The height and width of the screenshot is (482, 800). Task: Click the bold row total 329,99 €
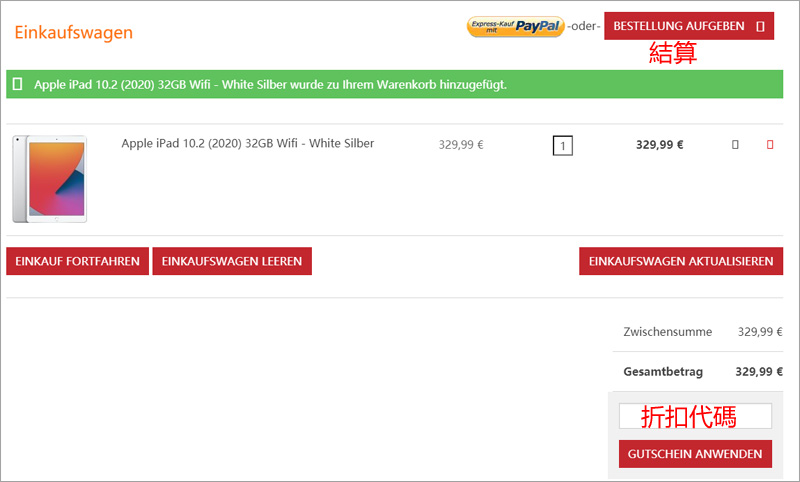[x=659, y=145]
